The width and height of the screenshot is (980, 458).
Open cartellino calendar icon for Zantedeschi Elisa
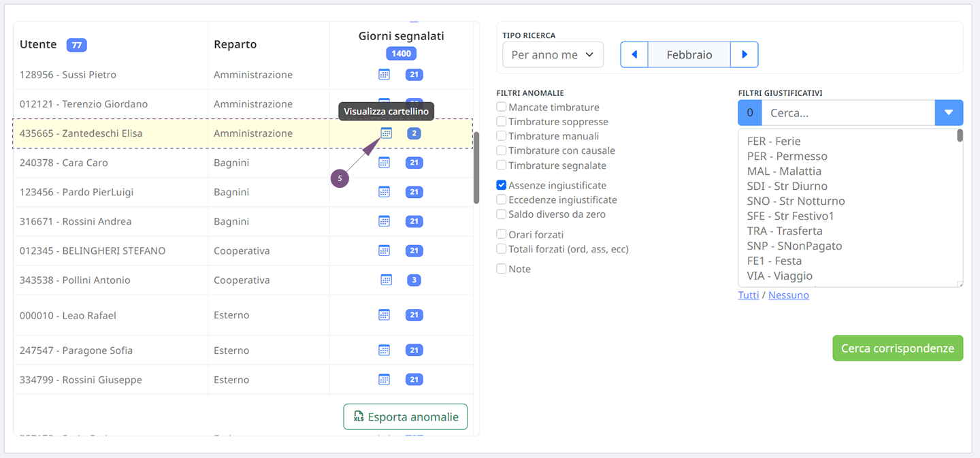[x=386, y=133]
